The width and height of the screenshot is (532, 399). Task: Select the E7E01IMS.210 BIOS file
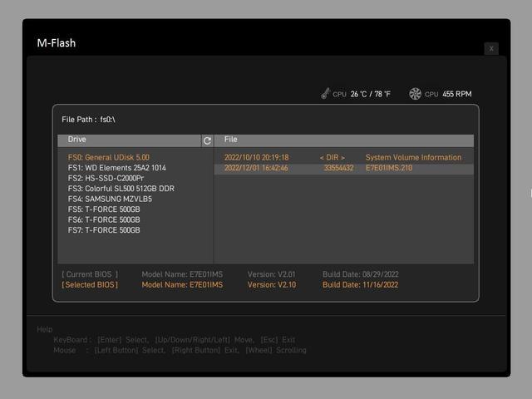point(388,168)
